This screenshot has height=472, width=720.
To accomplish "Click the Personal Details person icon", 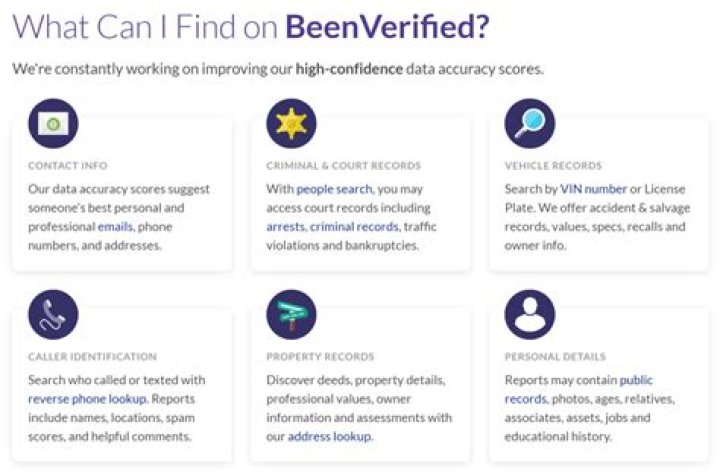I will tap(529, 315).
